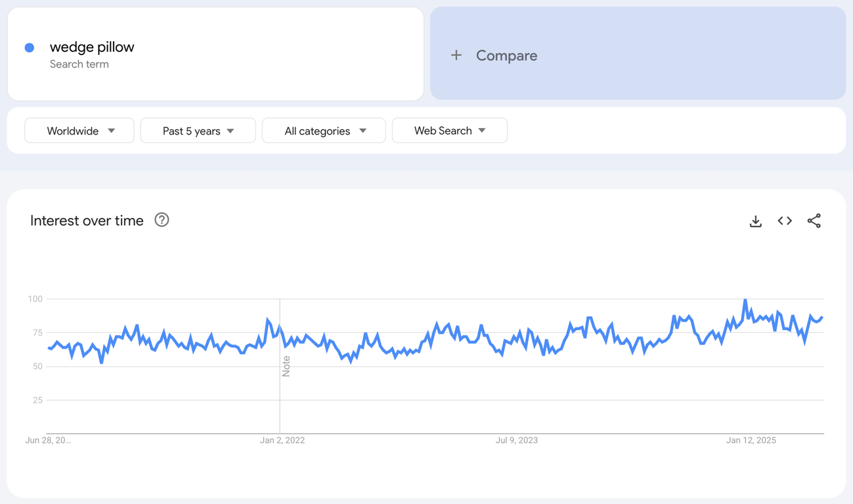The width and height of the screenshot is (853, 504).
Task: Click the 100 value on the y-axis
Action: tap(36, 299)
